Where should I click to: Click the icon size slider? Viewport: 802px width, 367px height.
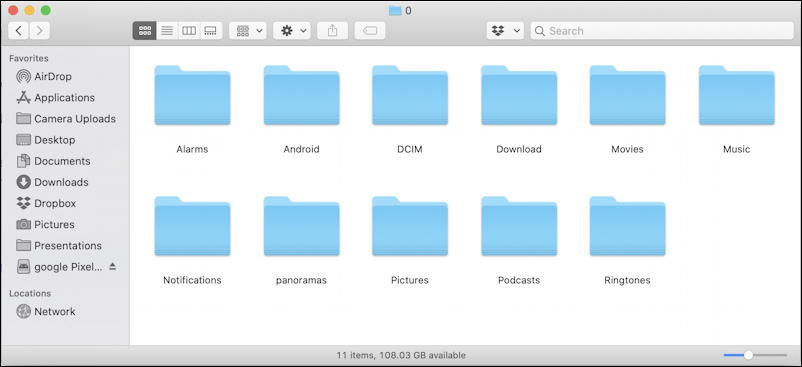tap(755, 355)
